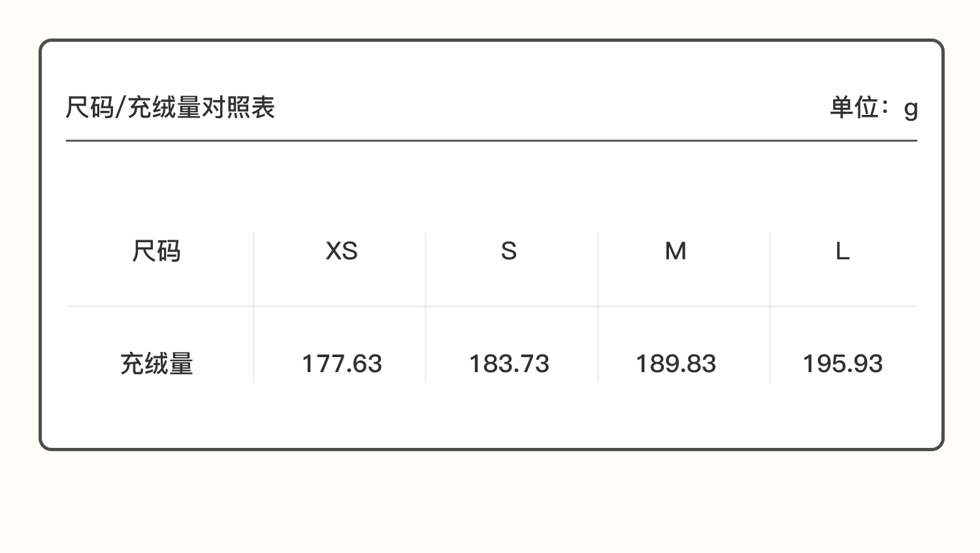This screenshot has height=553, width=980.
Task: Click the 177.63 fill weight value
Action: 341,364
